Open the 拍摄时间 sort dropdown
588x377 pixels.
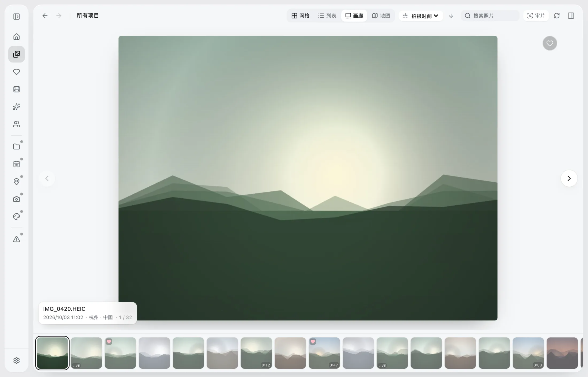(x=421, y=16)
